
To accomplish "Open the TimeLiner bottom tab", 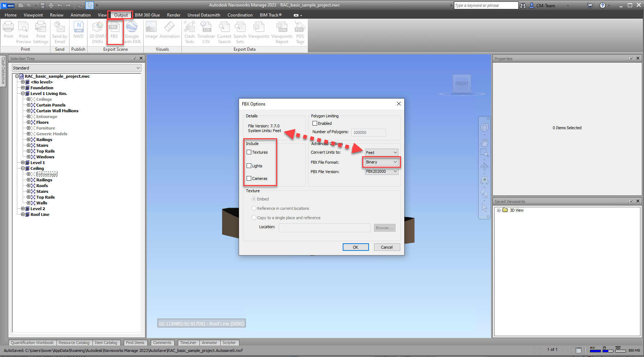I will 188,343.
